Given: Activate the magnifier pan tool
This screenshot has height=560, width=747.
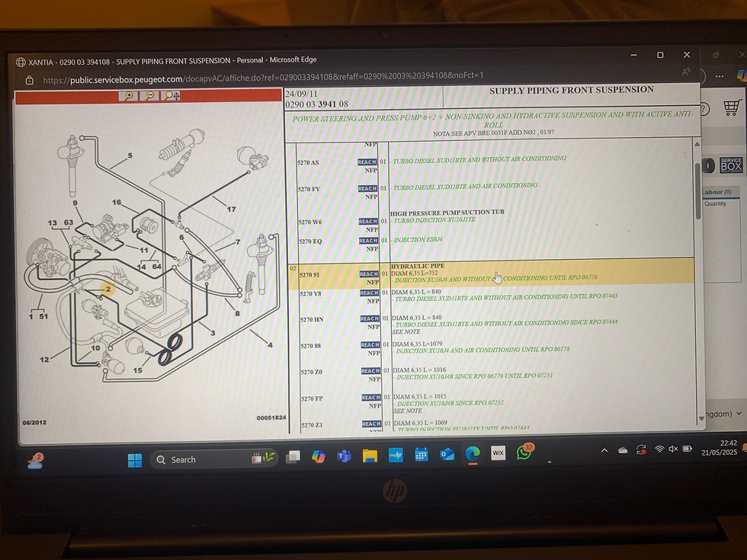Looking at the screenshot, I should point(172,96).
